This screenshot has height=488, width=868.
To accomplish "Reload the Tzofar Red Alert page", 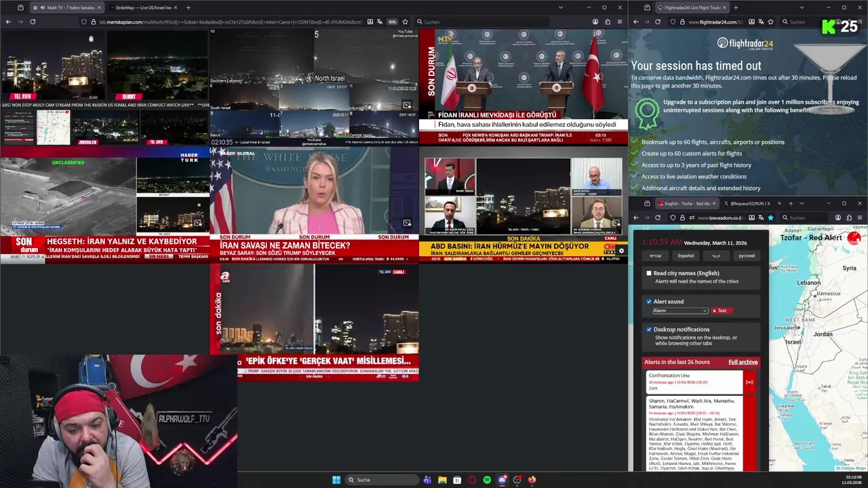I will [x=658, y=218].
